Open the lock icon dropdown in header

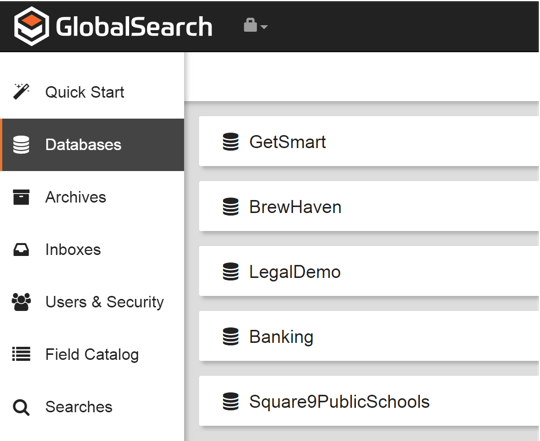click(x=255, y=26)
